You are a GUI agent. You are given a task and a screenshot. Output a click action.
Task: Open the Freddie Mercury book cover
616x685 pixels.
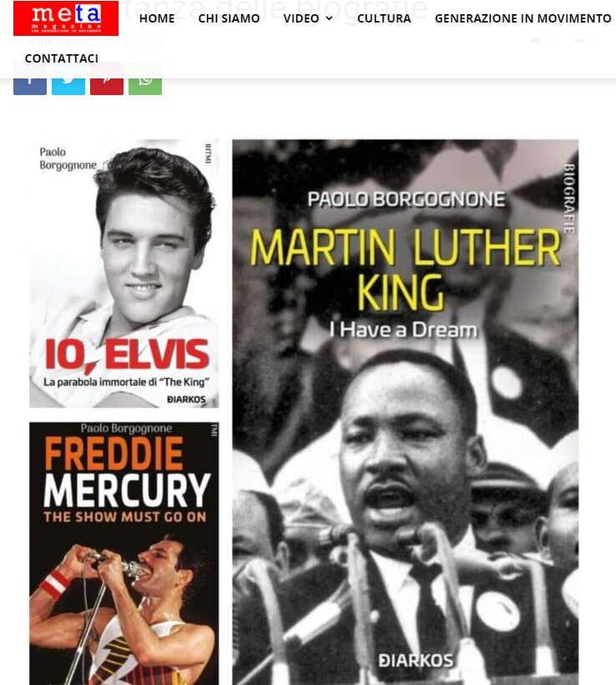tap(124, 553)
